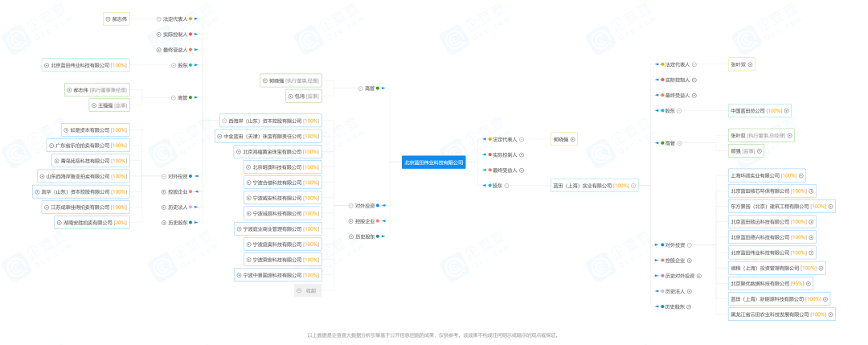Expand 历史股东 in the right tree

[690, 306]
